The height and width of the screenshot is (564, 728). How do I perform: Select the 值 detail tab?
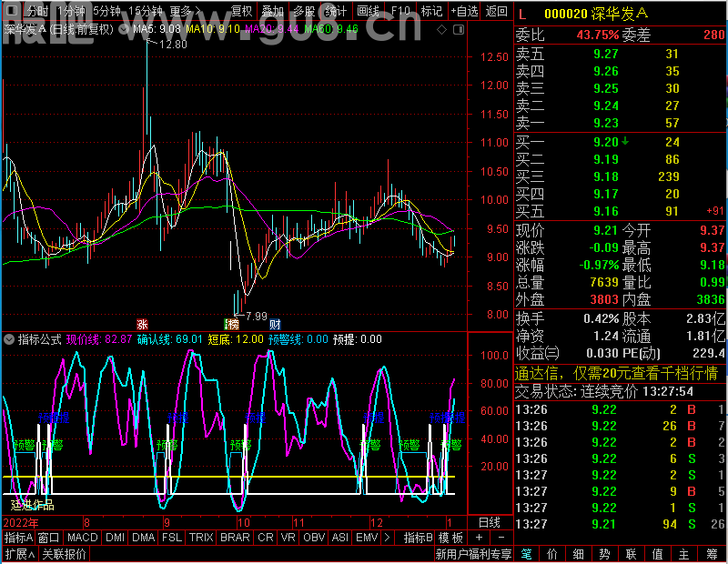tap(657, 554)
